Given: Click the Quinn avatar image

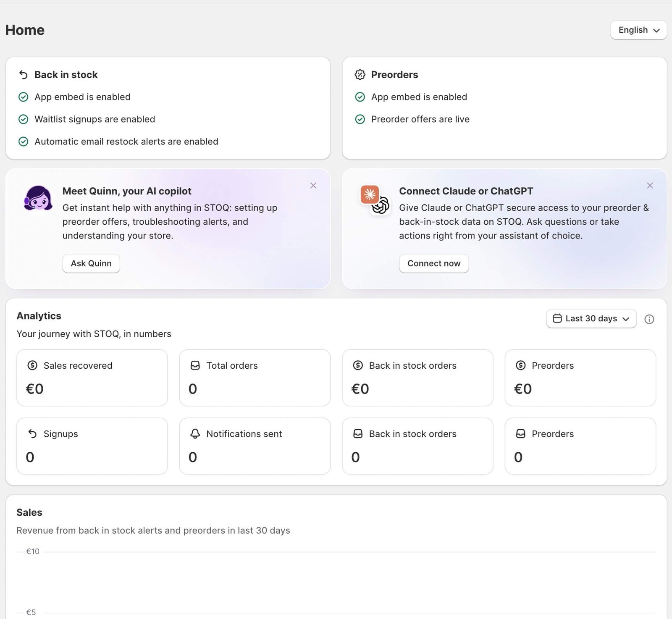Looking at the screenshot, I should click(x=38, y=199).
